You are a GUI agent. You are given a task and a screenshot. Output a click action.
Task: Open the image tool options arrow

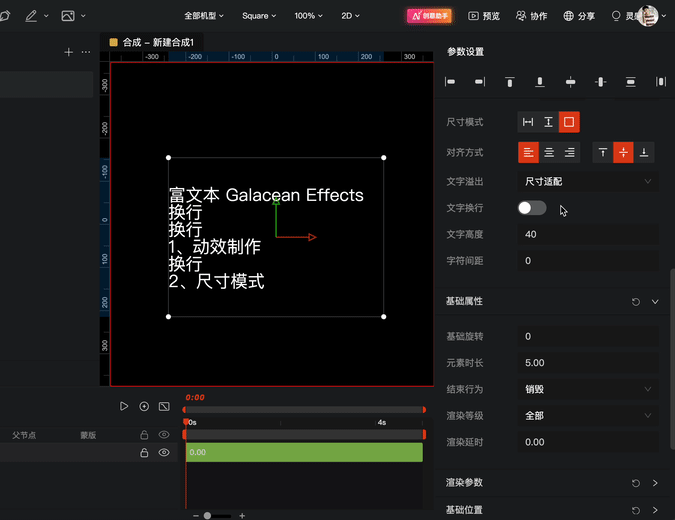point(83,16)
